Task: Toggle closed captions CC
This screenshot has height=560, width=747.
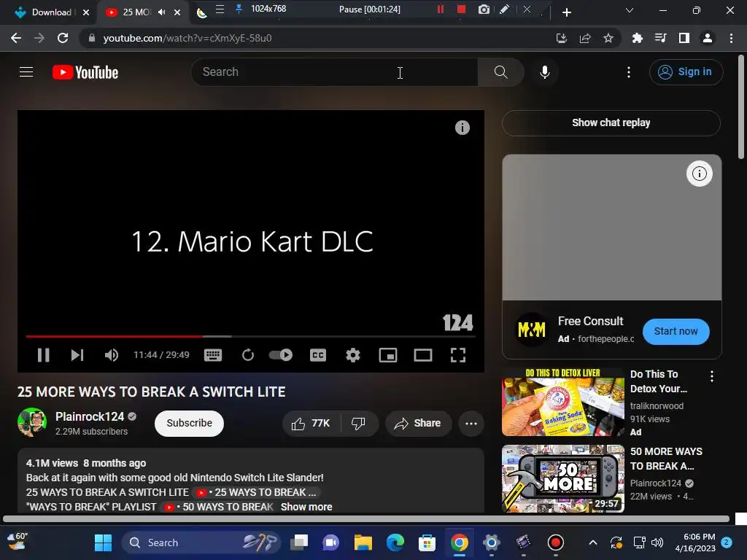Action: 318,355
